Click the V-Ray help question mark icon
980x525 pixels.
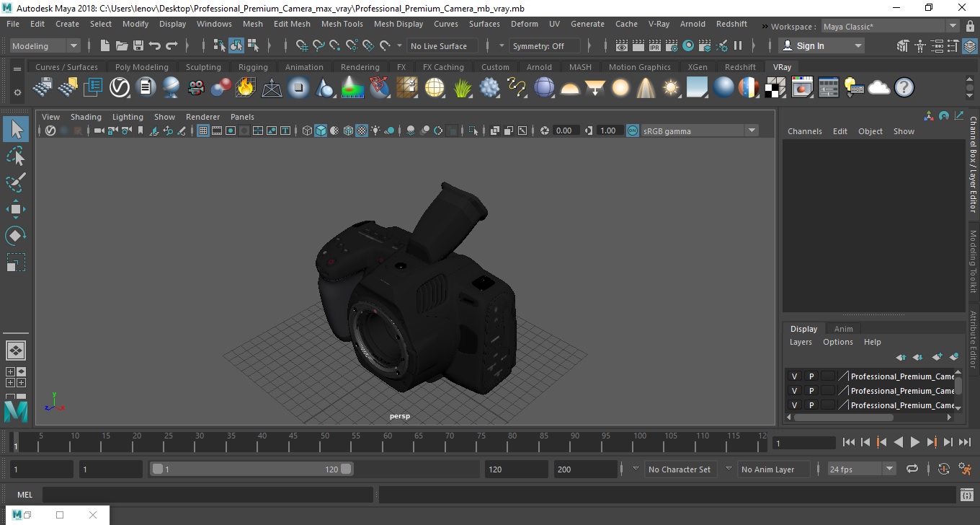(904, 88)
